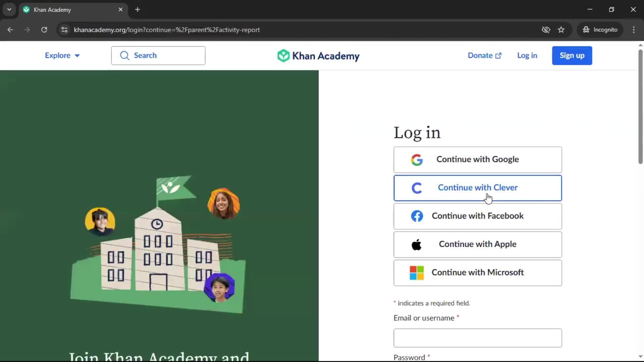
Task: Choose Continue with Google
Action: [478, 160]
